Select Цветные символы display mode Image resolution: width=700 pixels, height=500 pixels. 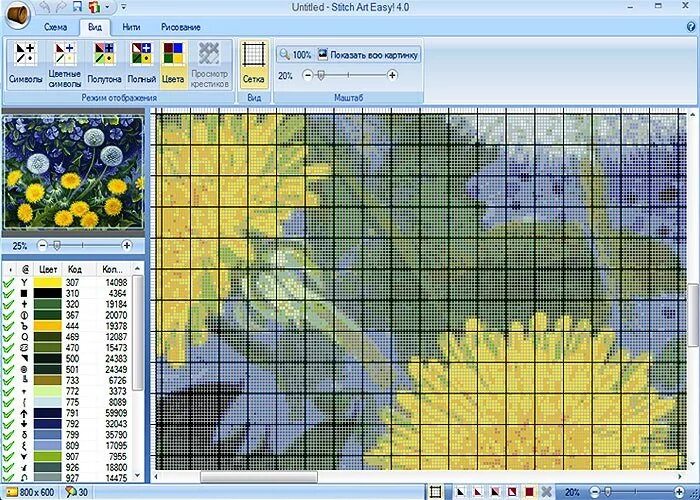point(65,65)
